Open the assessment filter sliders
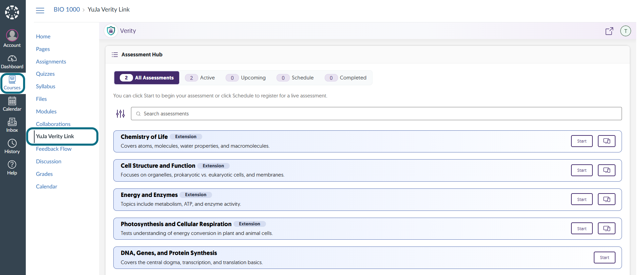The width and height of the screenshot is (644, 275). click(120, 114)
